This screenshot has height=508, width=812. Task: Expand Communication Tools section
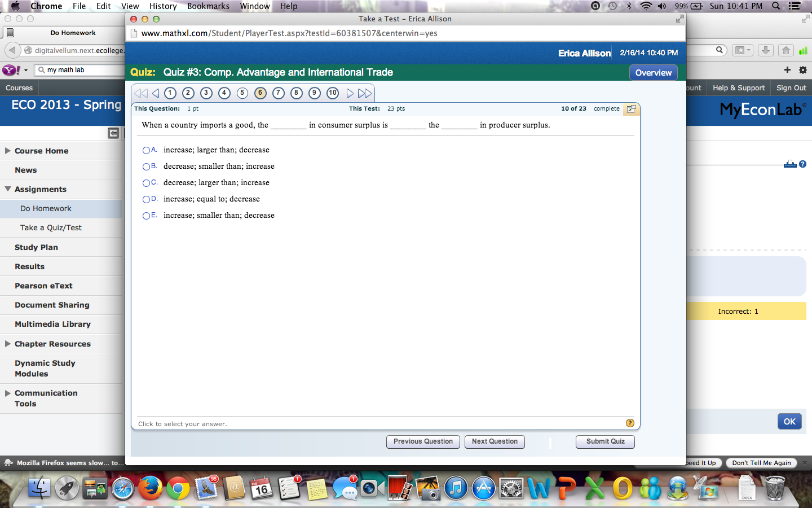tap(8, 393)
